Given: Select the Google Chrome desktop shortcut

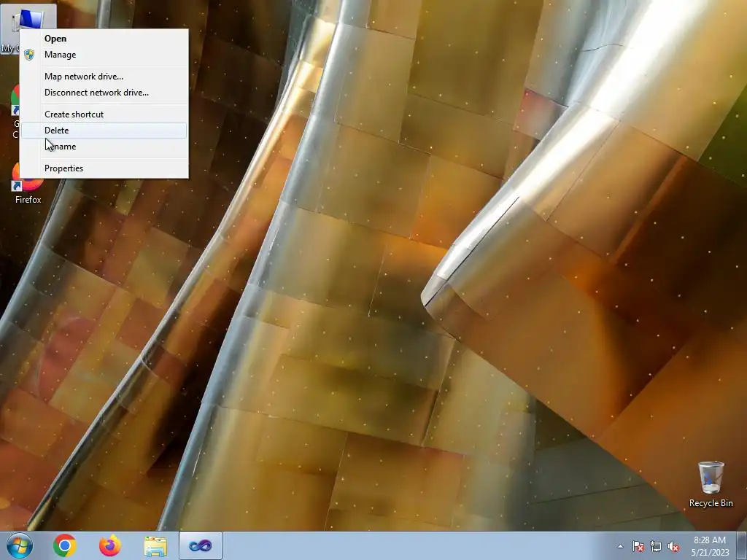Looking at the screenshot, I should [15, 112].
